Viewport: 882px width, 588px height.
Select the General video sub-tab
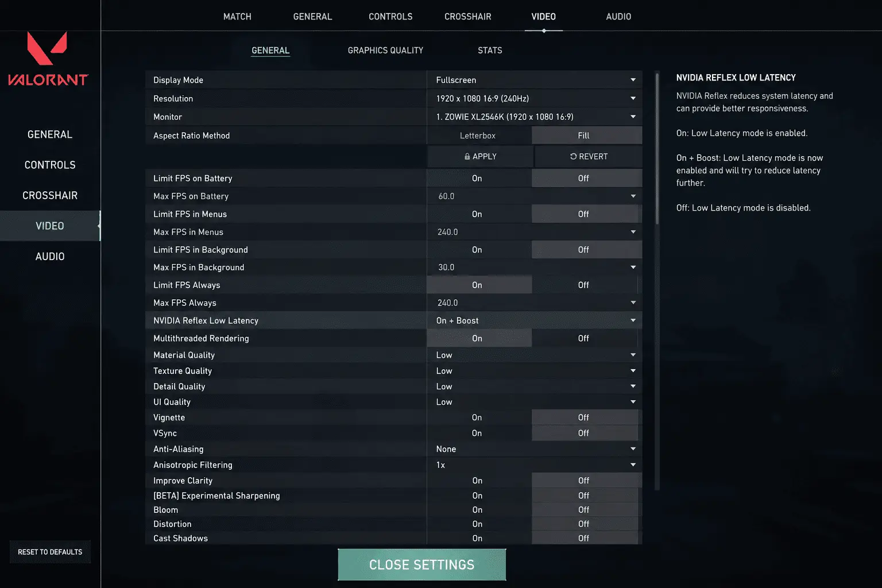(270, 51)
